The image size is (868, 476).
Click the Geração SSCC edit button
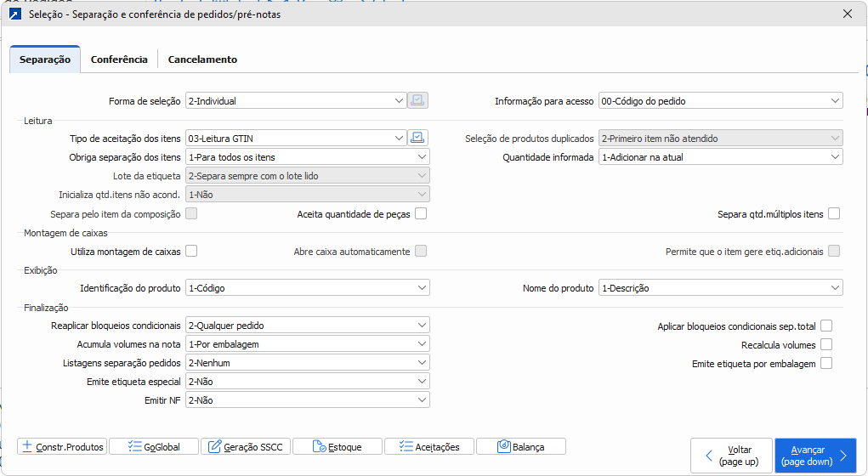coord(246,446)
